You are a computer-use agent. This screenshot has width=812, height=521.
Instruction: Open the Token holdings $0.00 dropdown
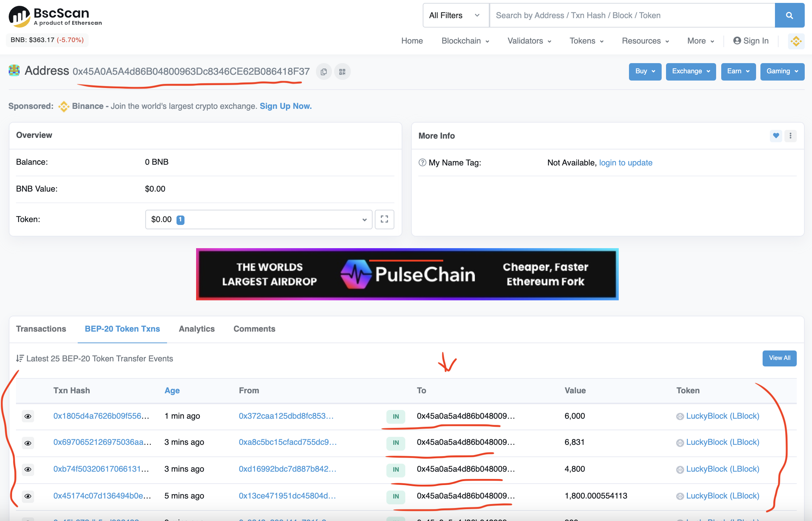(x=259, y=219)
